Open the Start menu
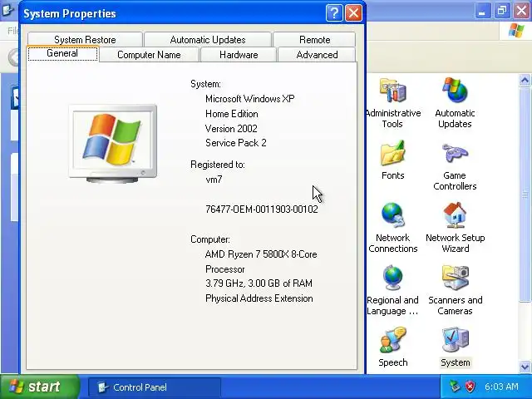 39,387
